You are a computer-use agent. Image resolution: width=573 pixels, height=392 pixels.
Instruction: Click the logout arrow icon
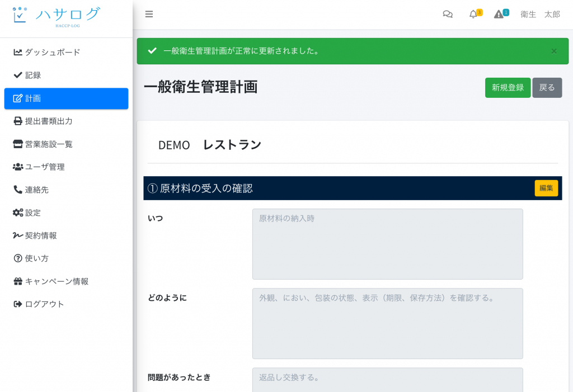tap(17, 304)
